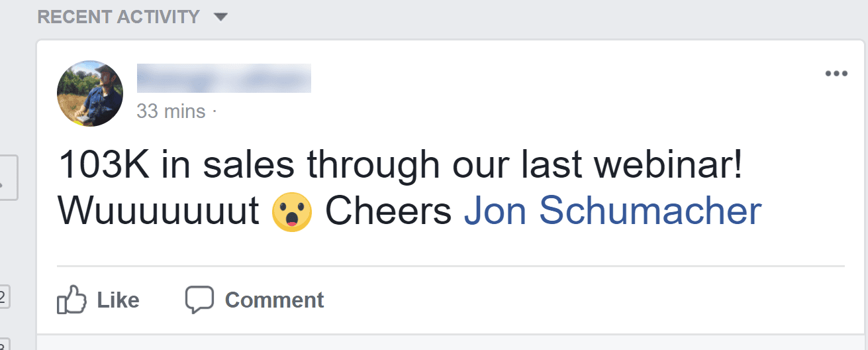868x350 pixels.
Task: Open the poster's round profile picture
Action: point(90,93)
